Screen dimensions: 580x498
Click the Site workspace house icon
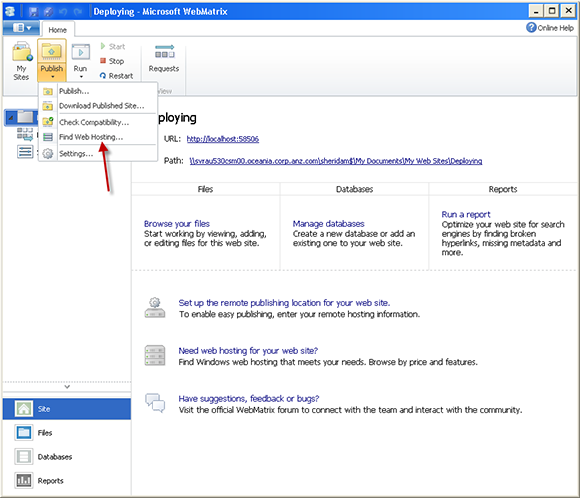click(24, 409)
